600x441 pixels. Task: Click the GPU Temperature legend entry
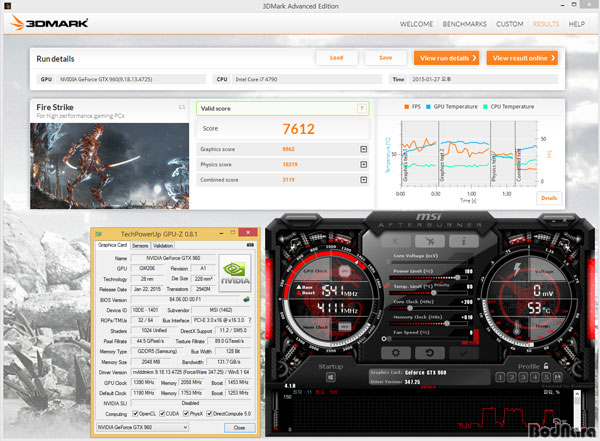(x=452, y=106)
